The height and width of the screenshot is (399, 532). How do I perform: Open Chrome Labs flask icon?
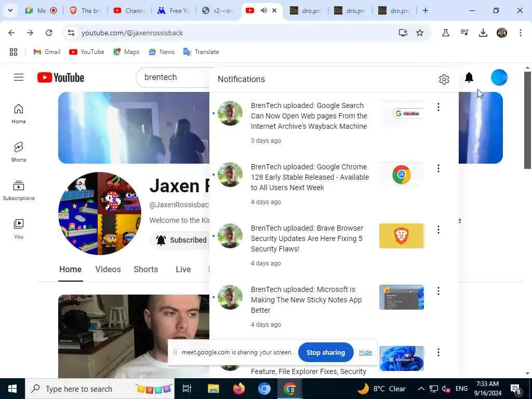(x=445, y=33)
